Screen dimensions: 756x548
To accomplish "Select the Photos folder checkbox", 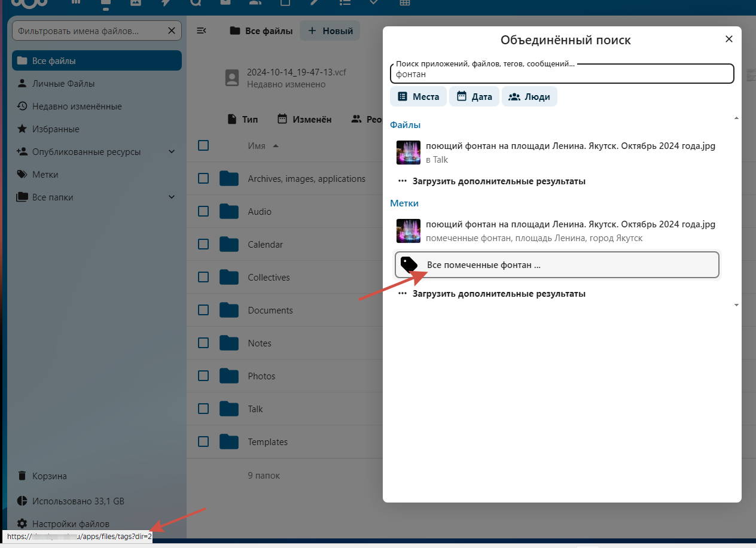I will [203, 376].
